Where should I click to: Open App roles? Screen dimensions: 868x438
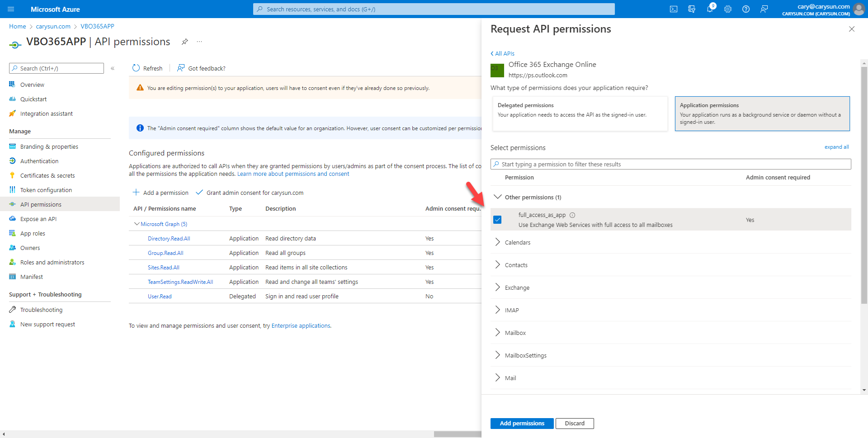click(33, 233)
